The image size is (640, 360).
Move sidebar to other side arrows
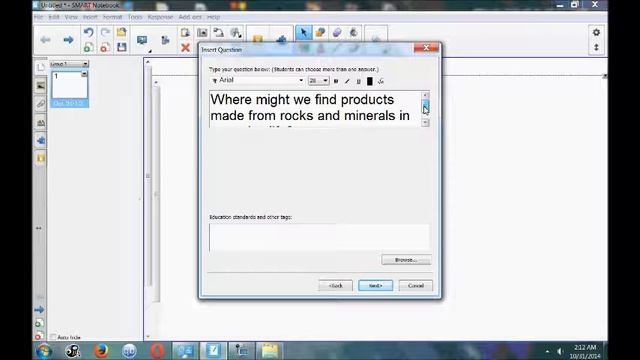click(39, 228)
